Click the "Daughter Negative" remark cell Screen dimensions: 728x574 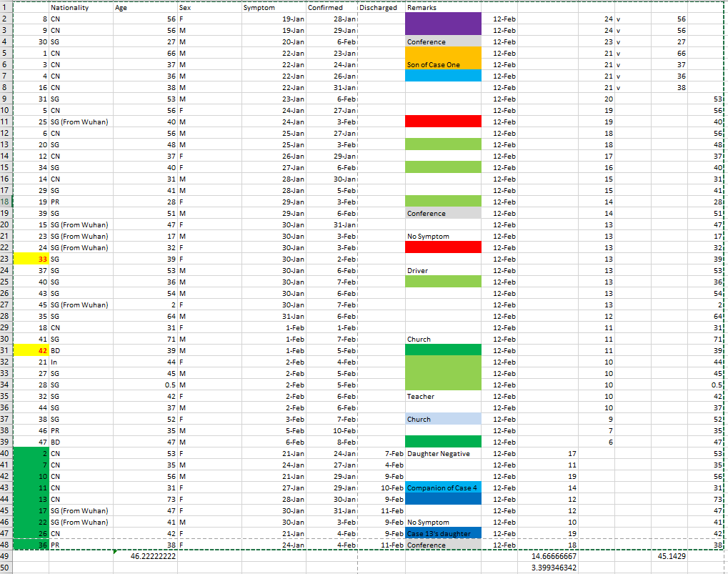(443, 453)
